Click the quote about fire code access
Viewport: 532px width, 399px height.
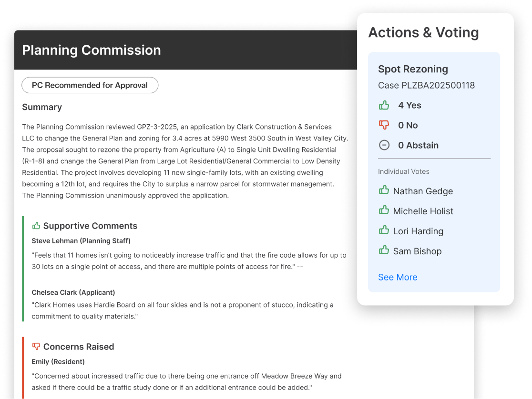coord(189,261)
